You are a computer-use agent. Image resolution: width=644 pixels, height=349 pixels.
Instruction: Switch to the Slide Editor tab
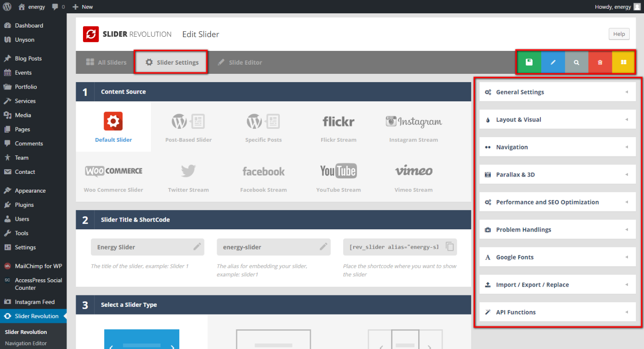[x=240, y=62]
